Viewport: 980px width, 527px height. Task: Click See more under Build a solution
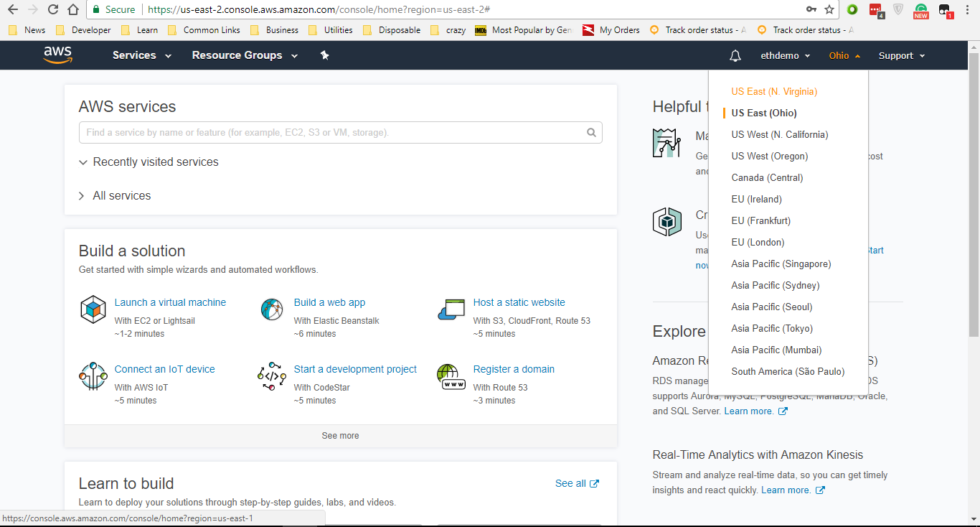pyautogui.click(x=340, y=436)
